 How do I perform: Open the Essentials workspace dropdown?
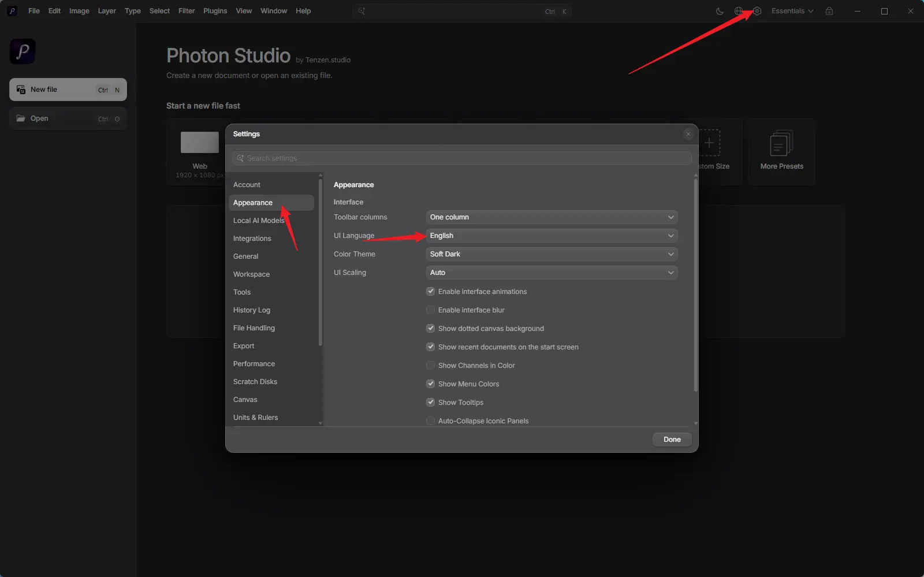click(792, 11)
